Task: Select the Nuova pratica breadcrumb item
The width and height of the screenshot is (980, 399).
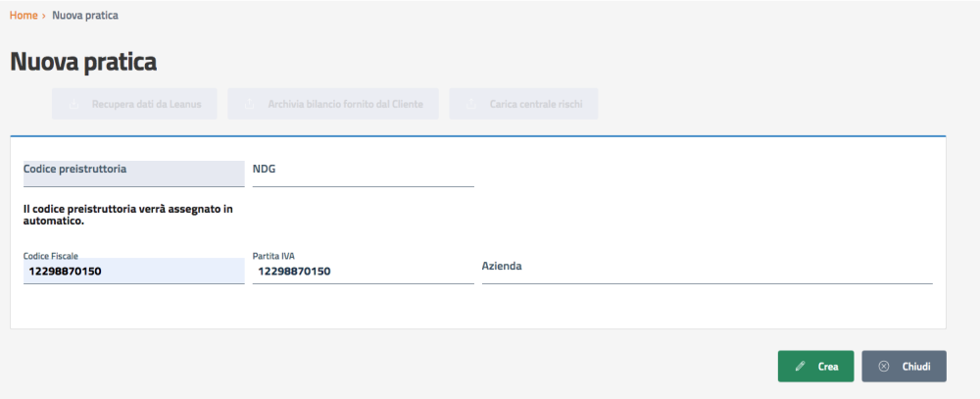Action: click(87, 16)
